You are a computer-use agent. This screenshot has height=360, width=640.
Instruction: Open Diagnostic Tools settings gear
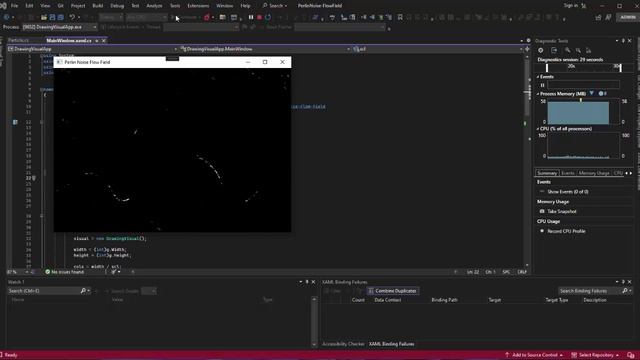tap(540, 50)
